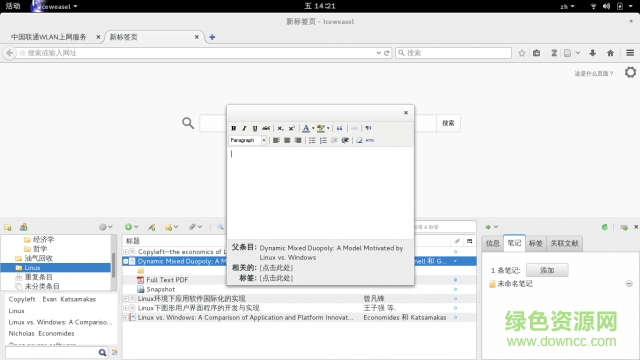Select the Snapshot attachment
The height and width of the screenshot is (360, 640).
coord(160,289)
